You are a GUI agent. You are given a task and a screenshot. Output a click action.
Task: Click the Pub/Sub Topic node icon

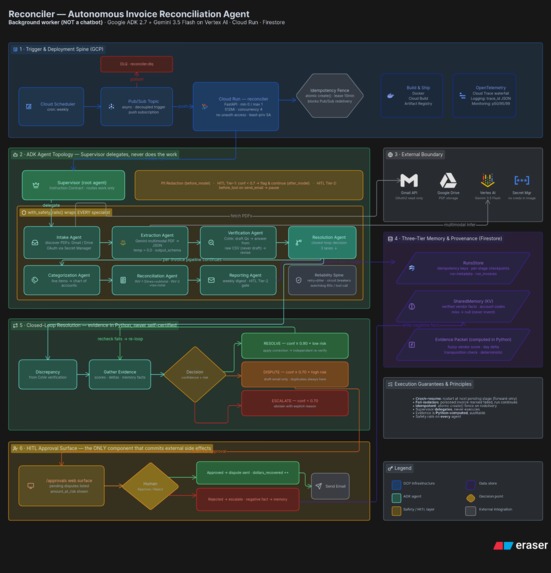click(x=111, y=106)
